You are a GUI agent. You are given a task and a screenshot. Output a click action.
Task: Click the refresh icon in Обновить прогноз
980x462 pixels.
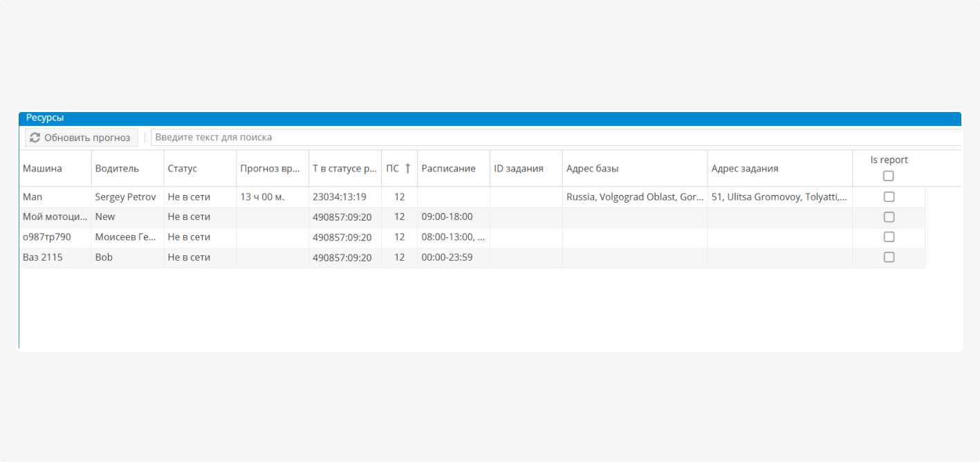(x=35, y=138)
